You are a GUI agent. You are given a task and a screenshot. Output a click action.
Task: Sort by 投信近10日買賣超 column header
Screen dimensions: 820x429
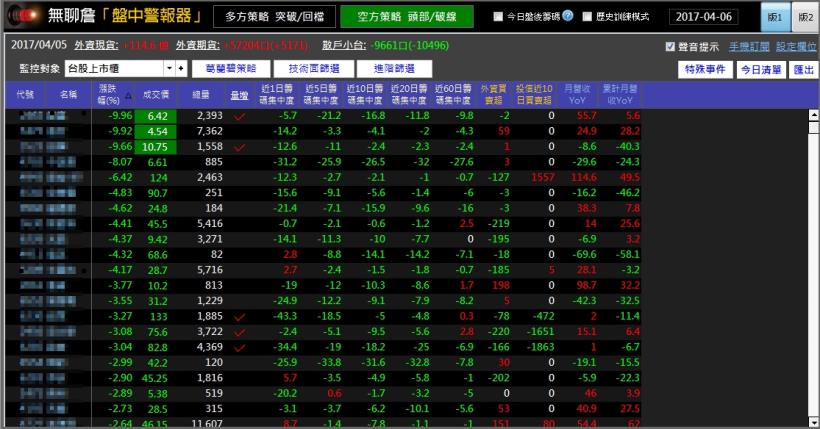point(534,95)
